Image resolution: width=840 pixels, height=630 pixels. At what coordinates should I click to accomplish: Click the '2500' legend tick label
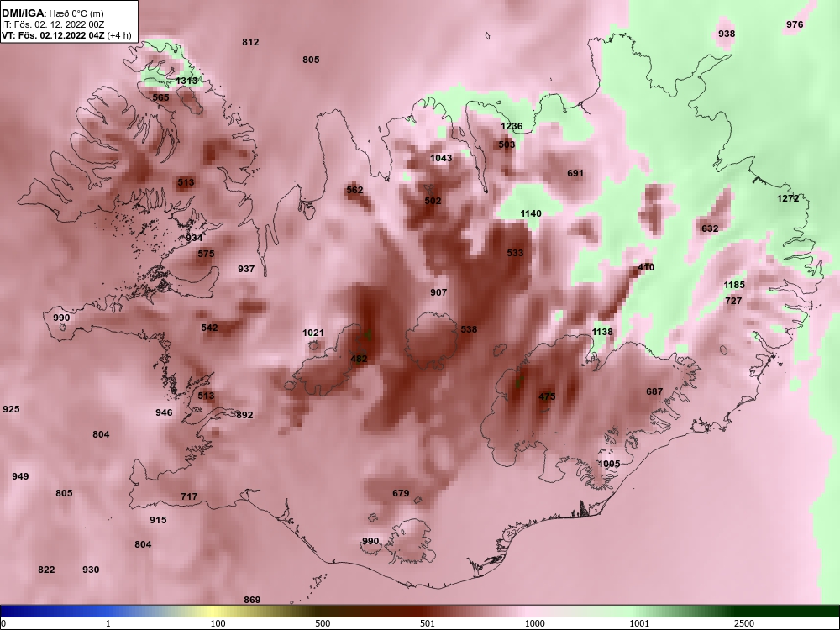[744, 623]
